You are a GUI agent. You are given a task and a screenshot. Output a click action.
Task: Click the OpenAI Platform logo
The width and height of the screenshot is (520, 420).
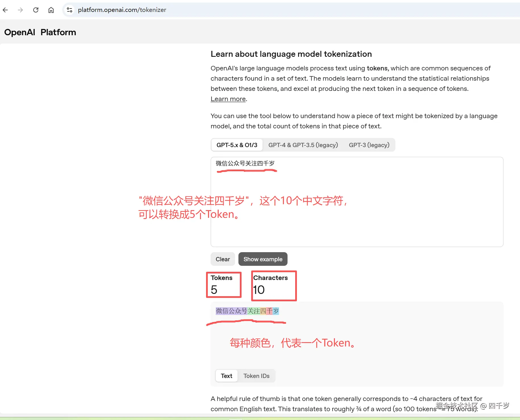(40, 32)
